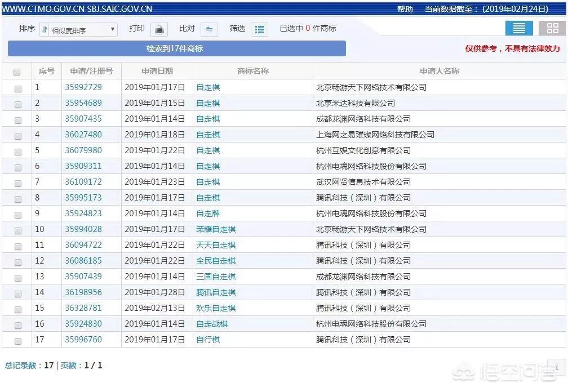Screen dimensions: 568x392
Task: Sort by the 申请日期 column header
Action: click(157, 71)
